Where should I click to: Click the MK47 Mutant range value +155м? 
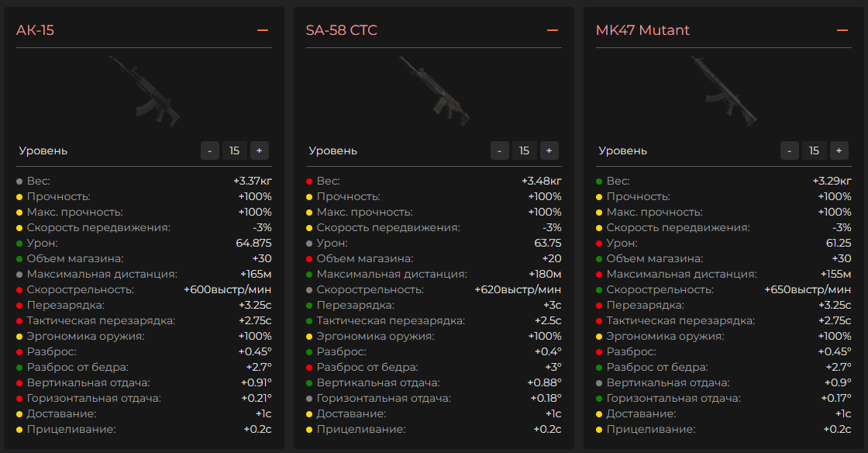click(x=836, y=274)
